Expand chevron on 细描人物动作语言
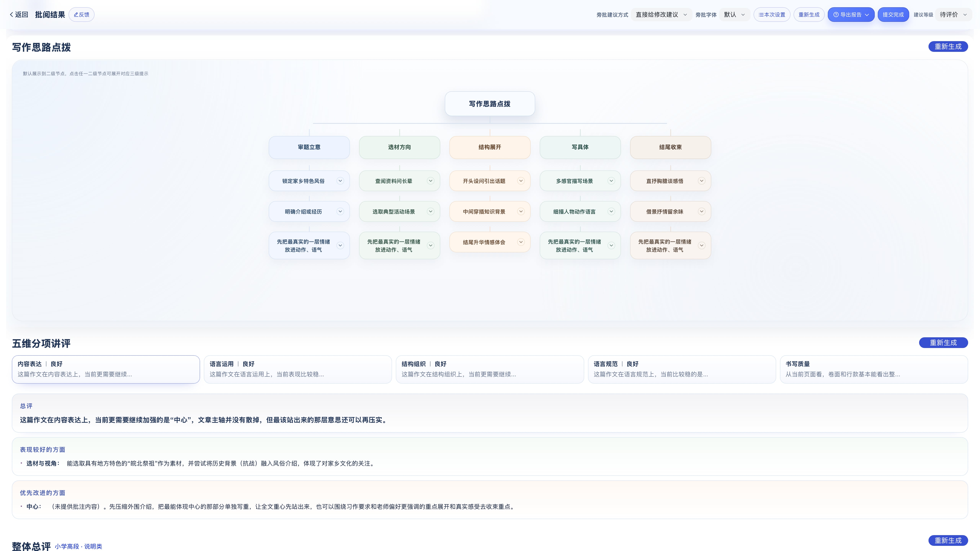The image size is (980, 551). point(611,211)
